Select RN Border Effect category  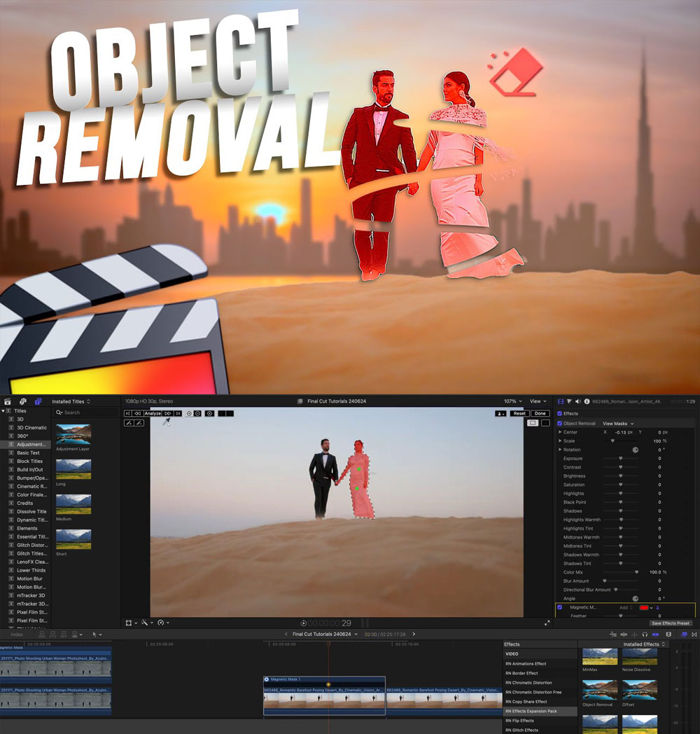point(540,673)
